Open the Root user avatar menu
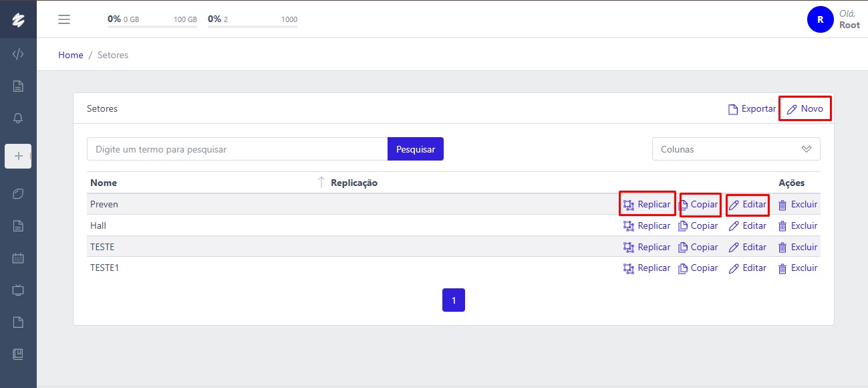This screenshot has height=388, width=868. (x=820, y=19)
